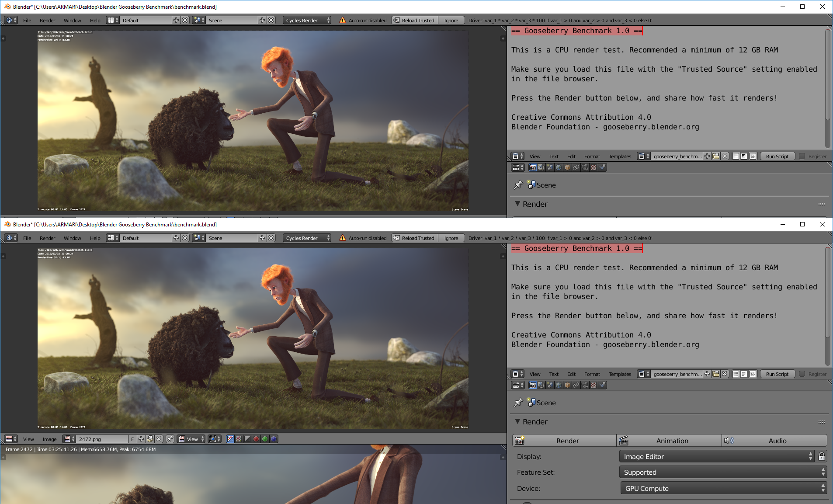Open Scene properties tab icon in bottom window
Screen dimensions: 833x504
pyautogui.click(x=550, y=385)
